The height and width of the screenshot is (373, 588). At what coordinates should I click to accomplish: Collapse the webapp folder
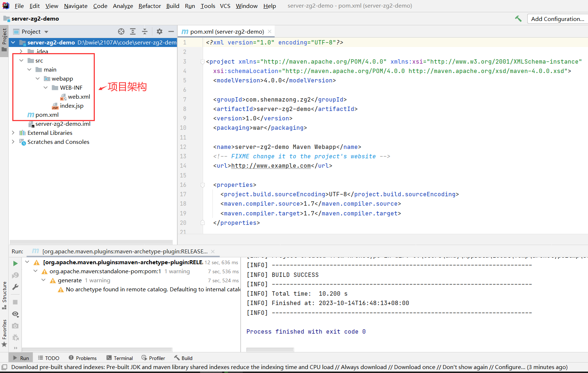pos(38,78)
